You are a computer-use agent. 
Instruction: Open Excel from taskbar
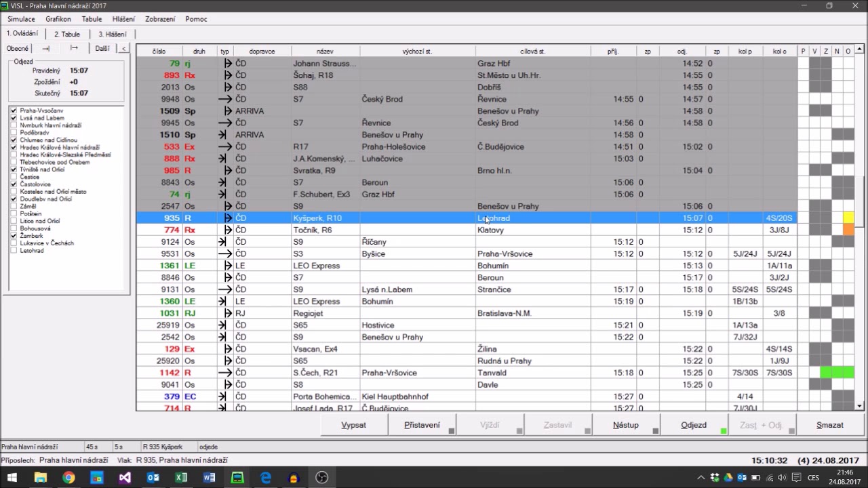[181, 478]
